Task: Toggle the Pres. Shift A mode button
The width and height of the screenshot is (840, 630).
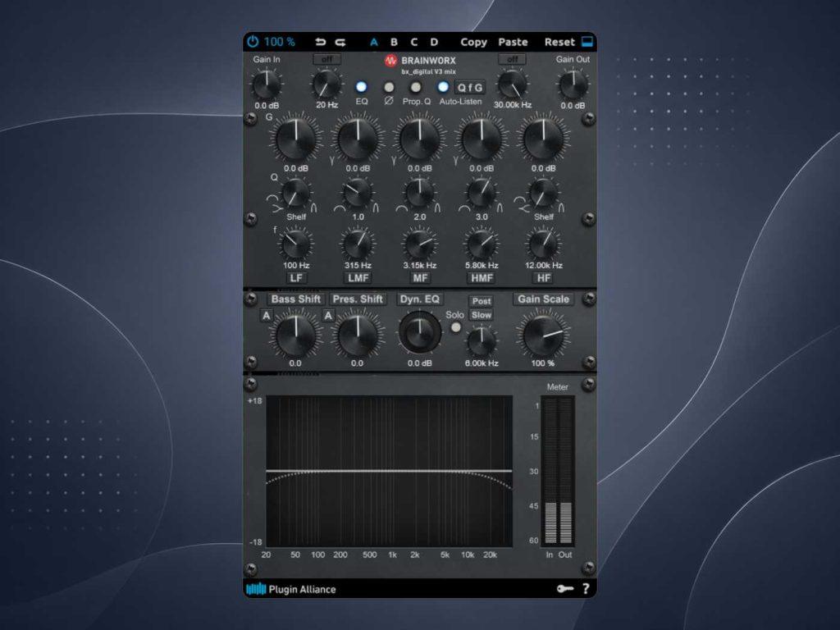Action: [x=328, y=316]
